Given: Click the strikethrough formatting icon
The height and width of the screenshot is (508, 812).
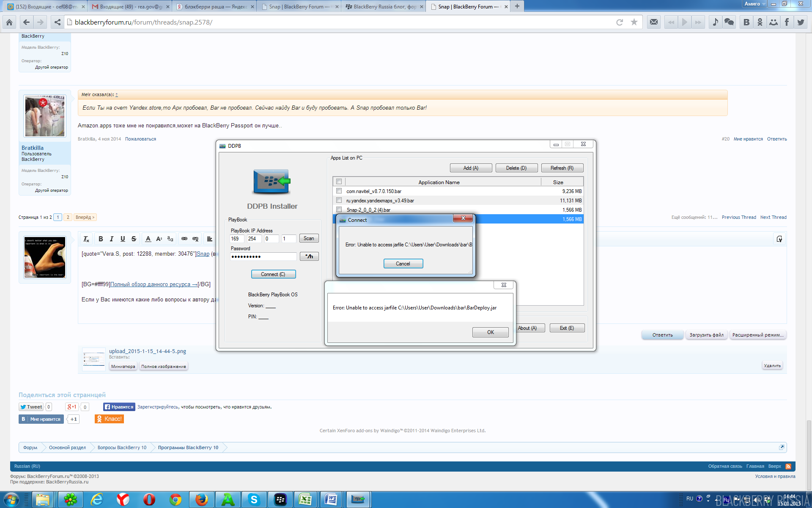Looking at the screenshot, I should pos(134,239).
